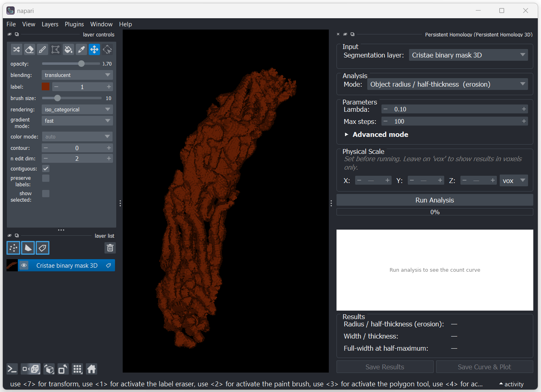Activate the paint brush tool
Image resolution: width=541 pixels, height=392 pixels.
click(42, 49)
